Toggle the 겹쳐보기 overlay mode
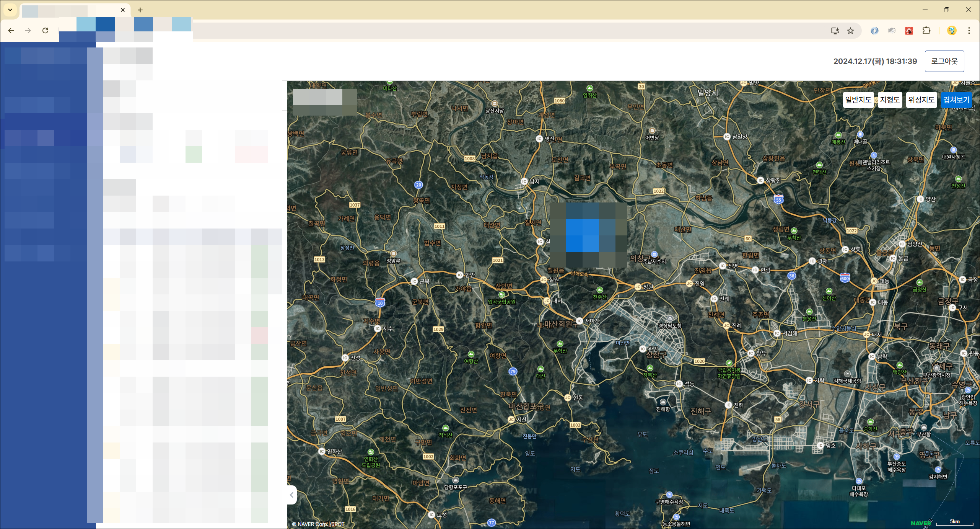980x529 pixels. click(956, 100)
